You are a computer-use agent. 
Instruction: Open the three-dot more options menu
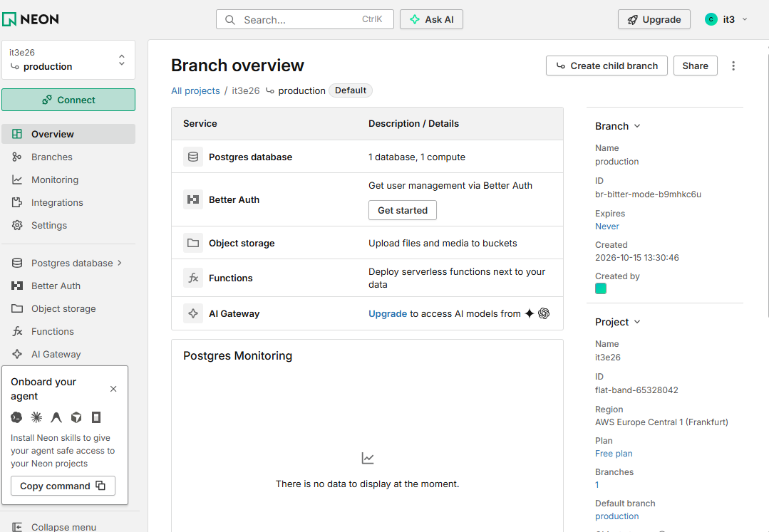tap(733, 66)
